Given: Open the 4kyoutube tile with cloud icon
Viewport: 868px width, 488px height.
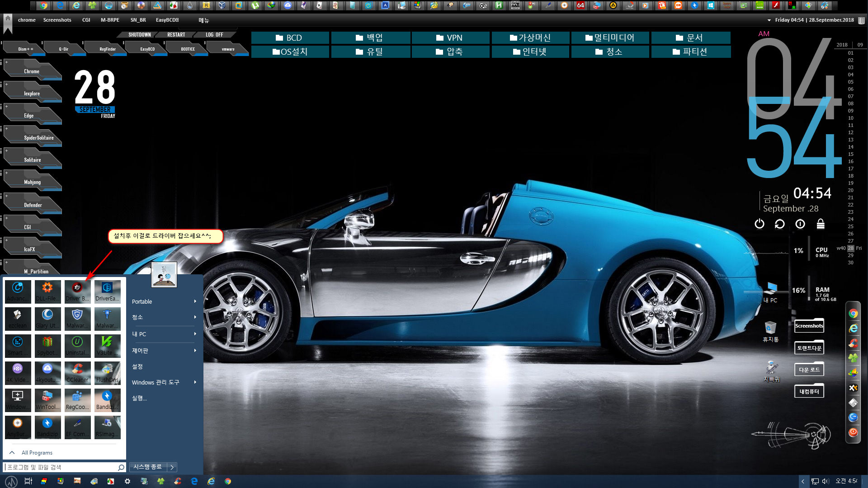Looking at the screenshot, I should [47, 373].
